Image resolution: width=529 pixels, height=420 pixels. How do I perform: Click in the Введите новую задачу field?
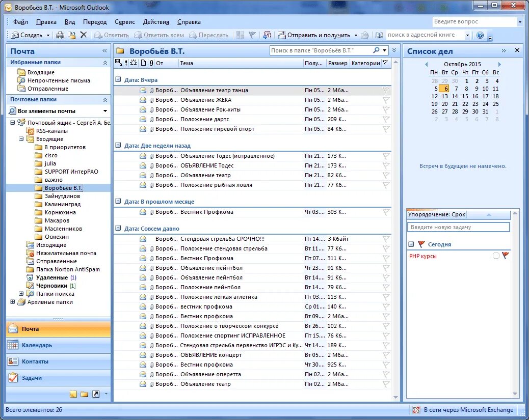point(459,227)
